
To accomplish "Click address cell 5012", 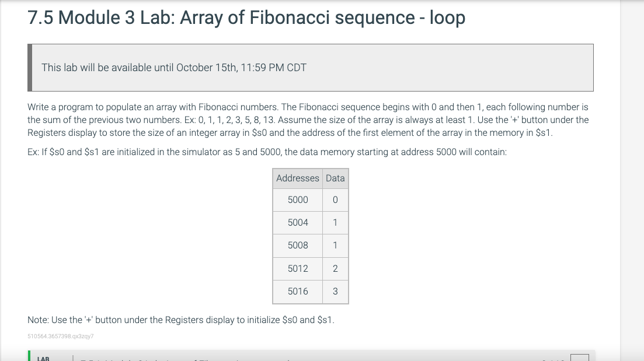I will 297,269.
